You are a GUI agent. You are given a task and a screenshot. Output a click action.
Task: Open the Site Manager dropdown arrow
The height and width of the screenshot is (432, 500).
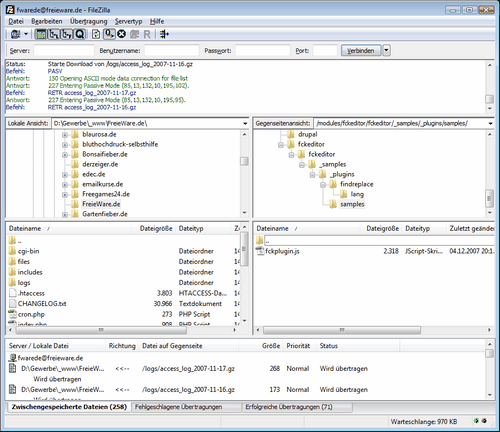(x=26, y=34)
